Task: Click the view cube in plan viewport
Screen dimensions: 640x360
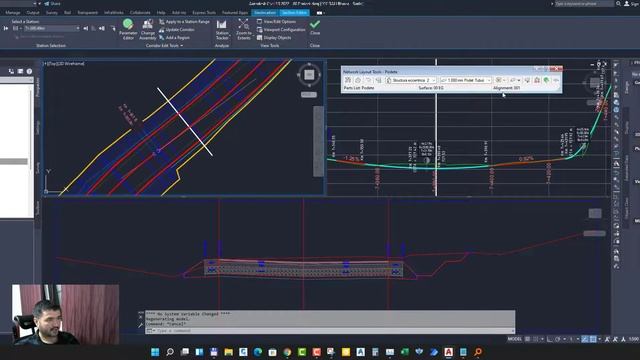Action: (309, 75)
